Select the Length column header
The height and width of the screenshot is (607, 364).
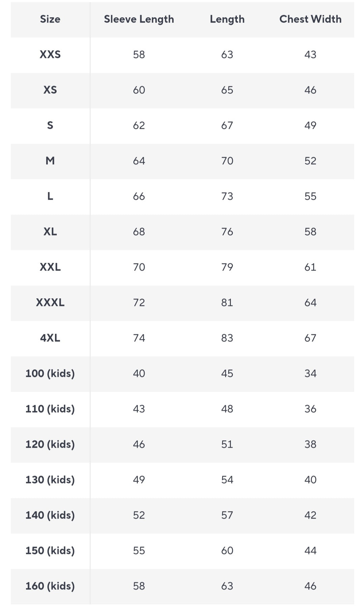tap(227, 19)
